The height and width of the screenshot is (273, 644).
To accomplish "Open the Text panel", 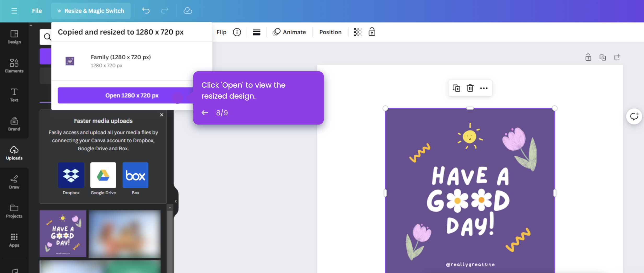I will (14, 95).
